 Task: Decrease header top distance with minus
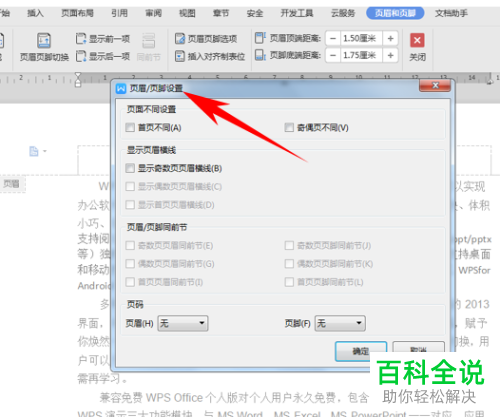coord(333,39)
